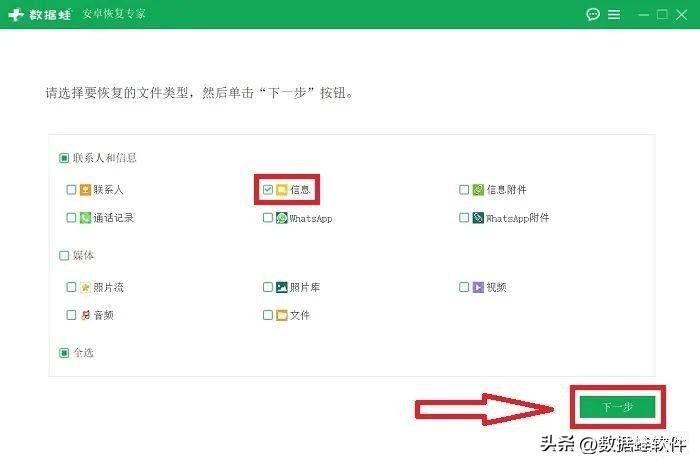Click the 联系人和信息 label text

[x=104, y=158]
